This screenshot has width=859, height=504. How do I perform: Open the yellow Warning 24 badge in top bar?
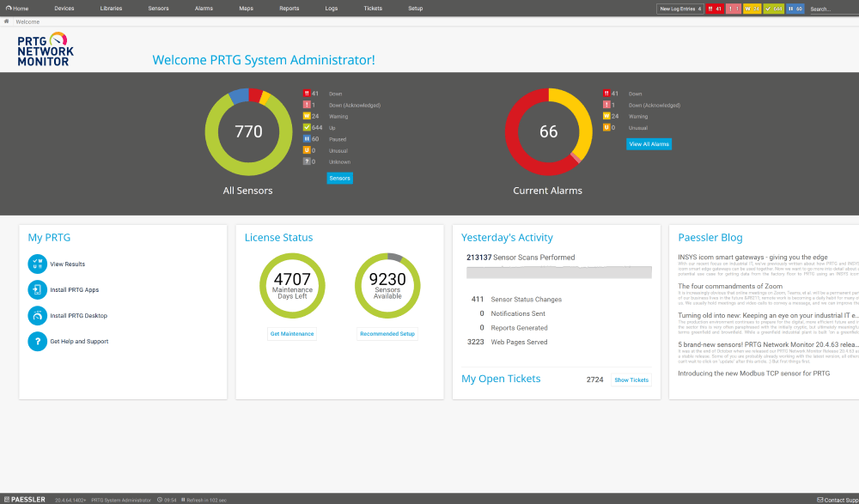[x=752, y=9]
